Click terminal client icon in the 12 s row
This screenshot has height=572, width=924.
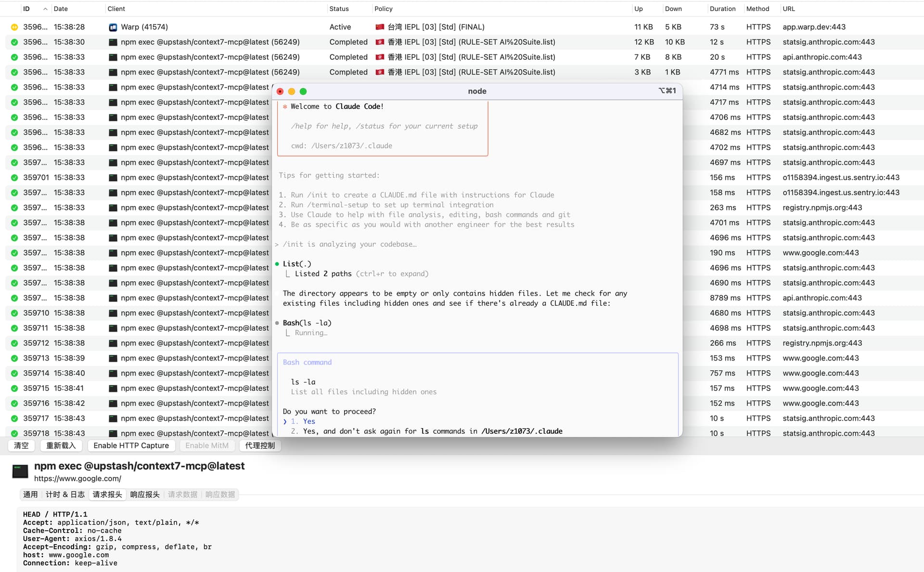tap(113, 42)
